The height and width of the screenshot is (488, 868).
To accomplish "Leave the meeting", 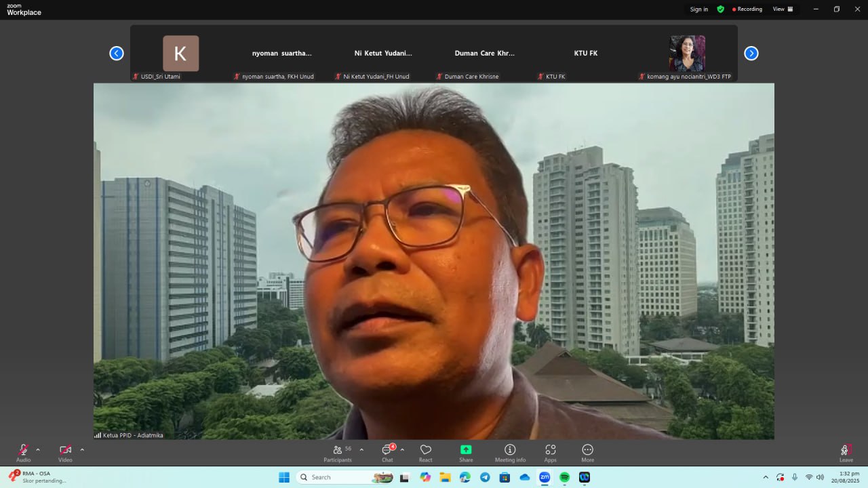I will [846, 453].
